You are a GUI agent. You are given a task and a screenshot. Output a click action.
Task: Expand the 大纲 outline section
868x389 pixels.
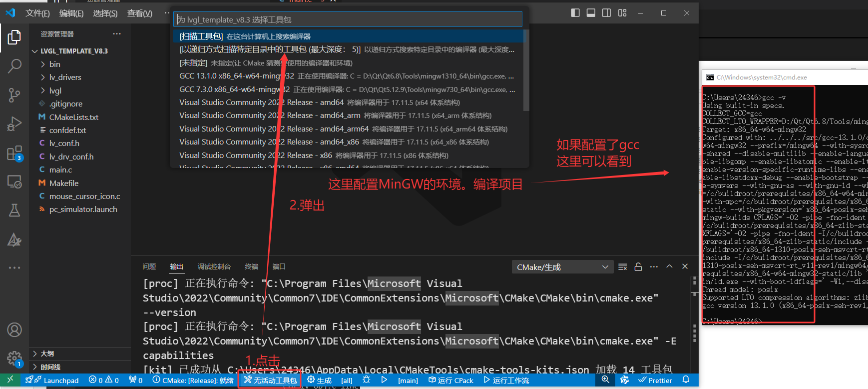80,353
